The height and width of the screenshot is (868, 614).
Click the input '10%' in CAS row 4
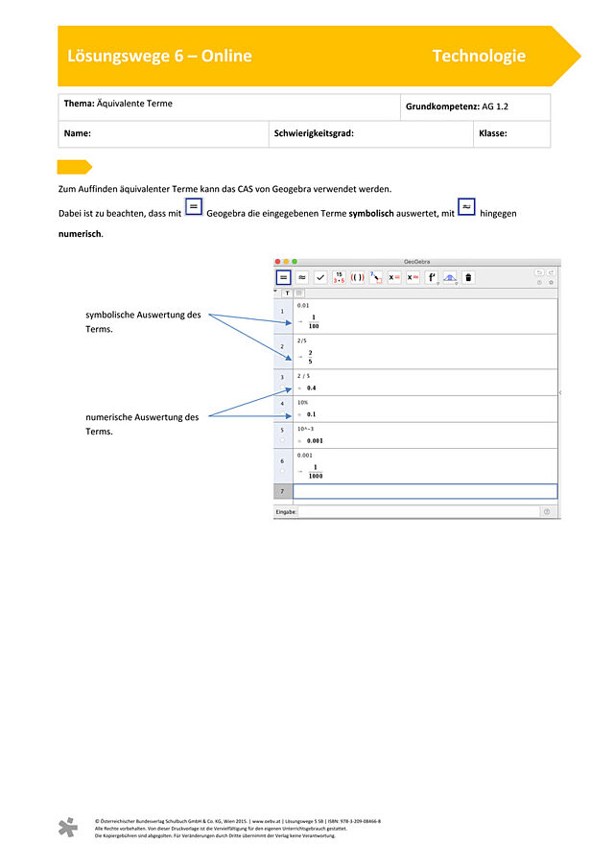[303, 403]
